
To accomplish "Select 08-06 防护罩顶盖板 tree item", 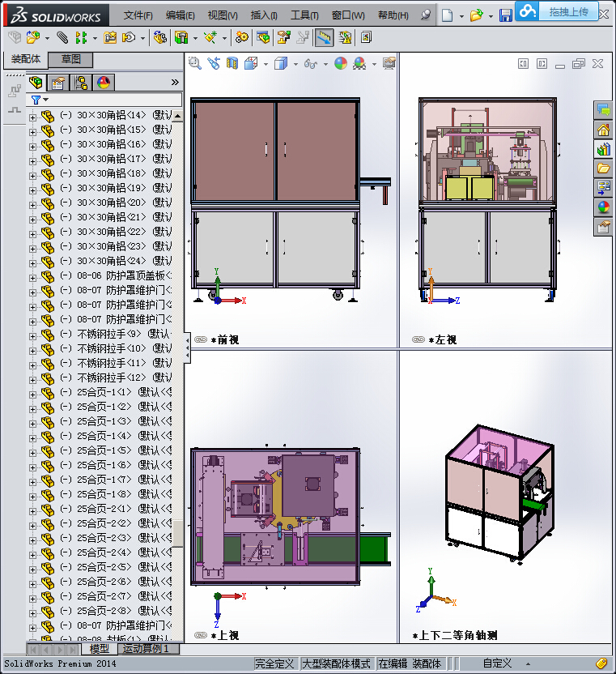I will click(115, 275).
